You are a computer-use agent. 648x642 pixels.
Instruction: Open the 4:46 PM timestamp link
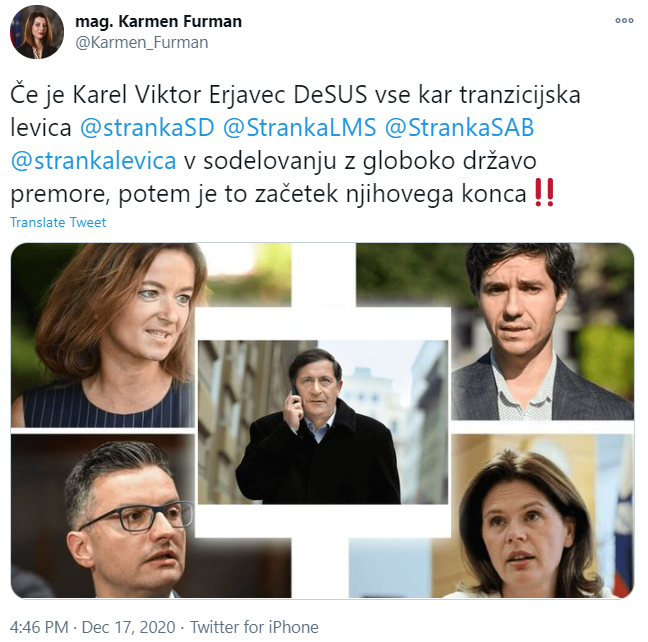[39, 627]
